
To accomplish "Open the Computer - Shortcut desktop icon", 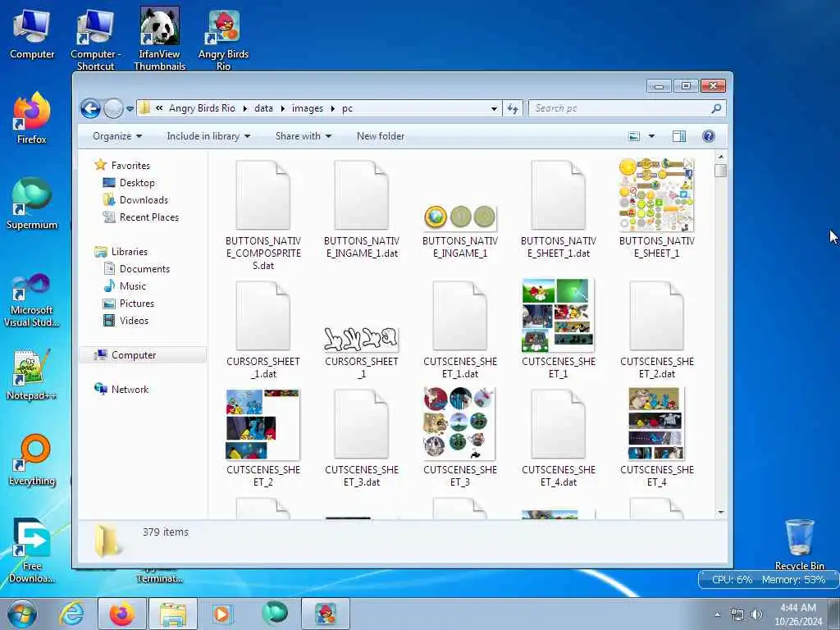I will coord(95,39).
